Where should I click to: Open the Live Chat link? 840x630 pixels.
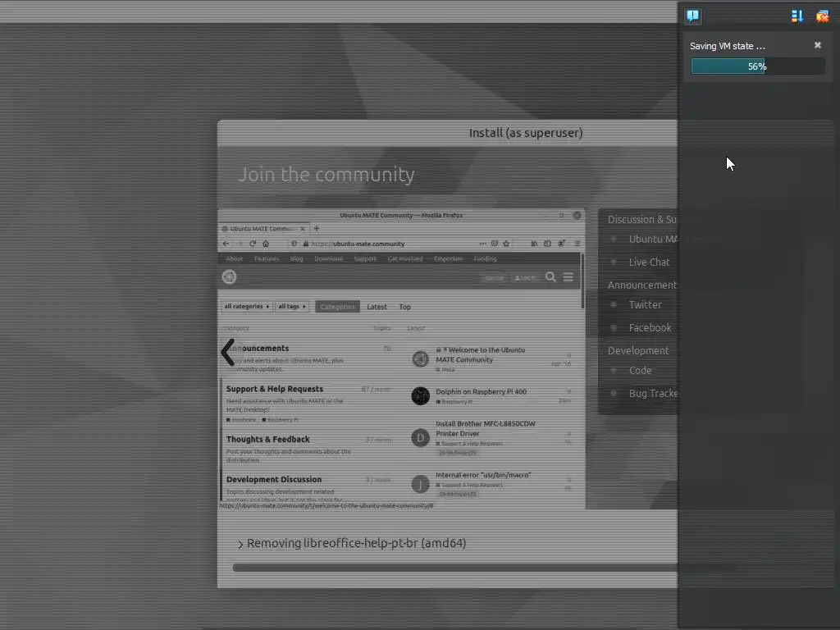[x=649, y=262]
